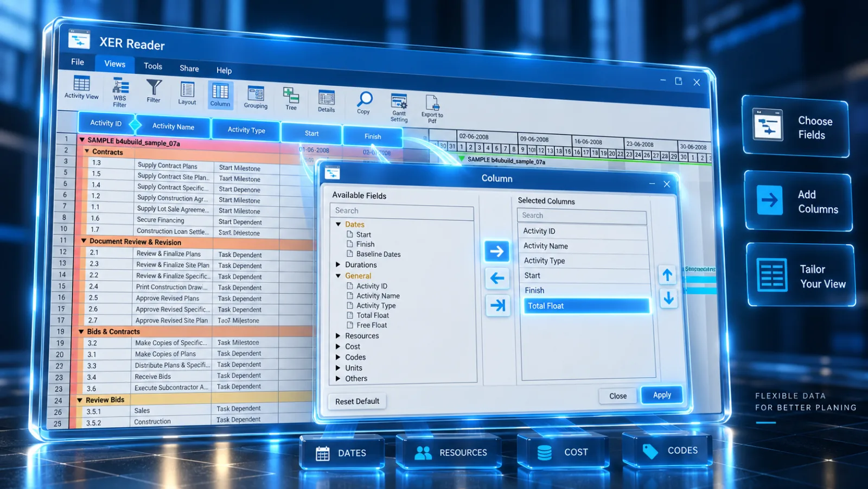This screenshot has height=489, width=868.
Task: Expand the Cost field group
Action: [x=338, y=346]
